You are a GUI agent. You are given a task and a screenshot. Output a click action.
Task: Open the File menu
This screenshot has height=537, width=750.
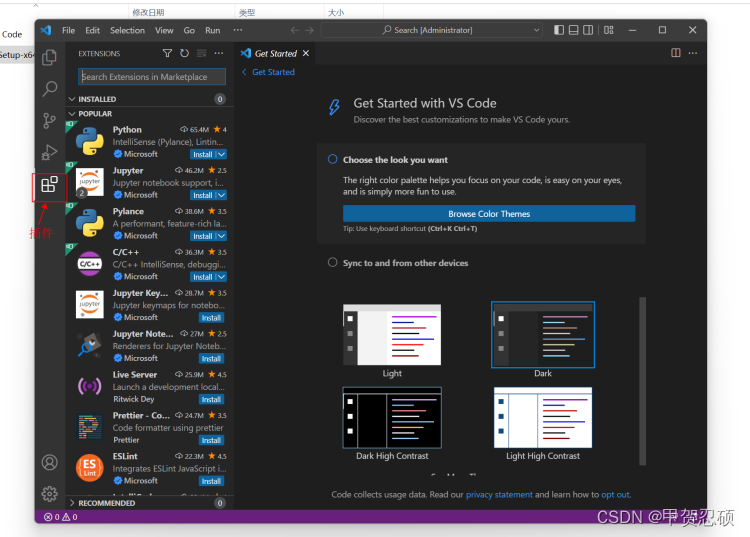(x=68, y=30)
